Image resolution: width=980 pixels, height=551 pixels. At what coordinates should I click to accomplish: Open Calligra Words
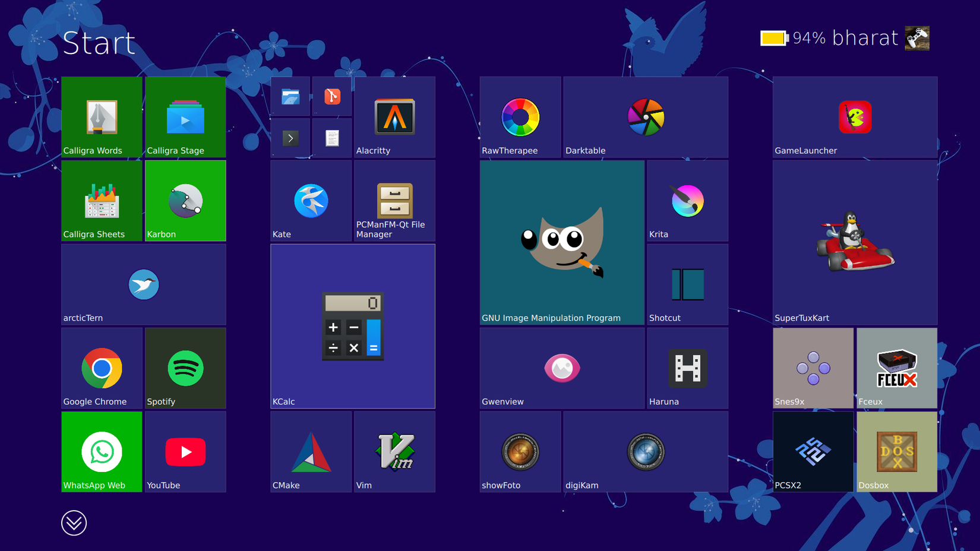tap(101, 117)
